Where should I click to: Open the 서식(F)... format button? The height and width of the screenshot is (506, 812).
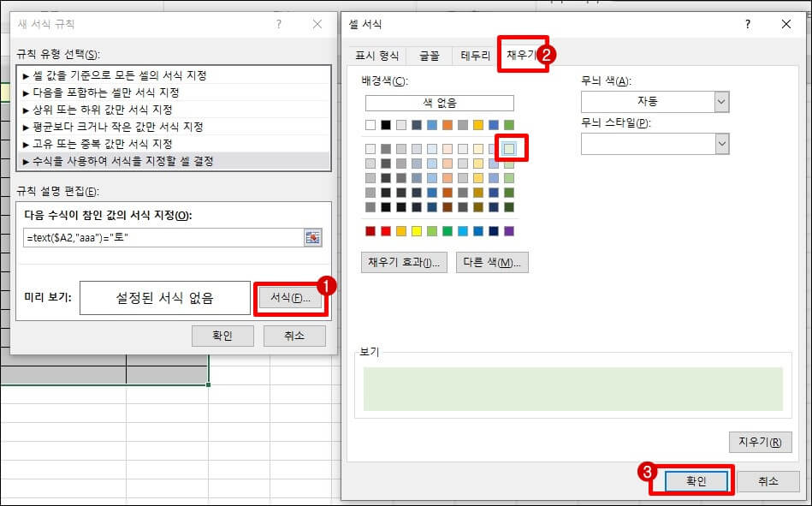coord(291,298)
